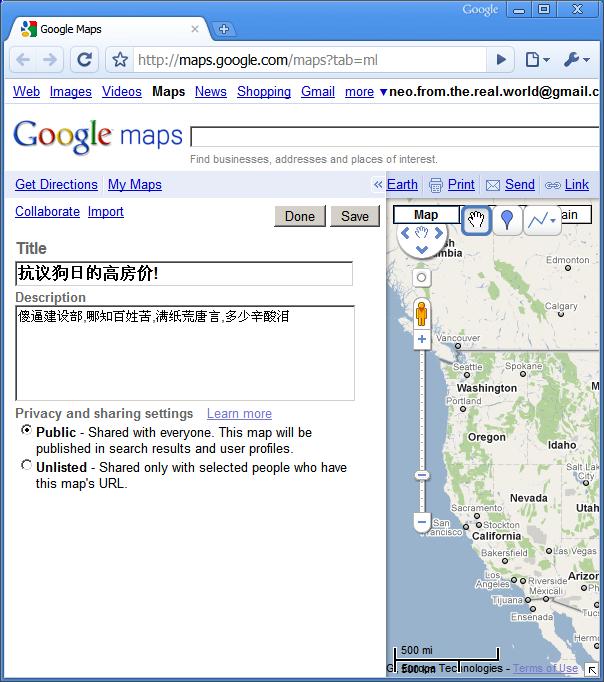Image resolution: width=604 pixels, height=682 pixels.
Task: Select the Public sharing radio button
Action: click(x=27, y=430)
